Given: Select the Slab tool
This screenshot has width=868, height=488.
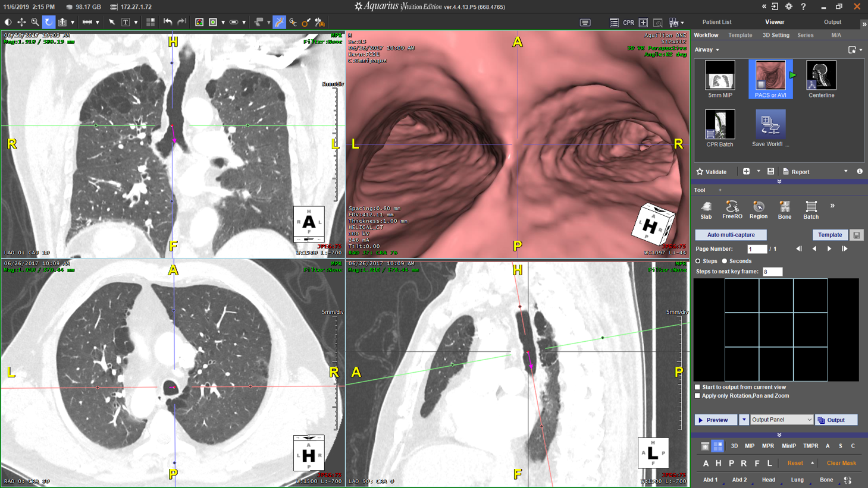Looking at the screenshot, I should tap(706, 210).
